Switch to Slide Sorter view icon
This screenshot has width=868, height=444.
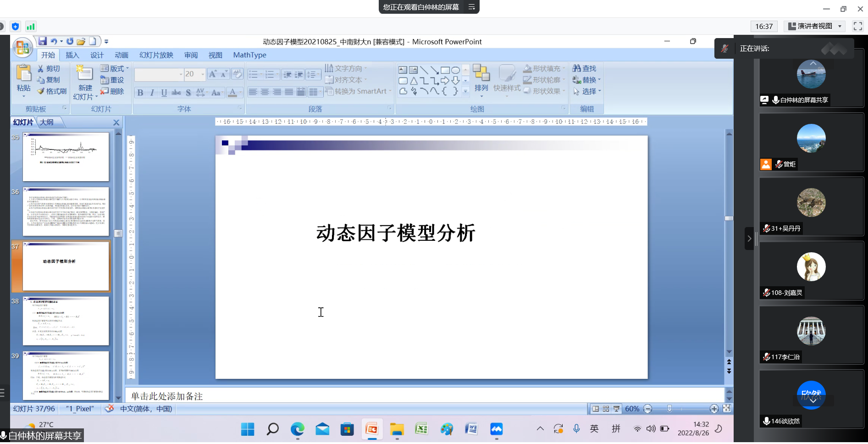coord(606,409)
